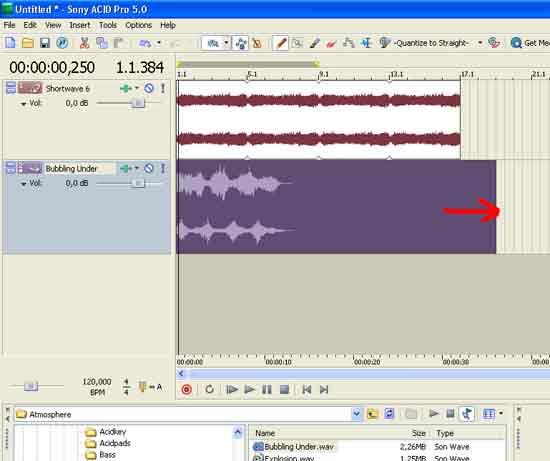Select the Erase tool icon
Image resolution: width=550 pixels, height=461 pixels.
click(x=331, y=43)
